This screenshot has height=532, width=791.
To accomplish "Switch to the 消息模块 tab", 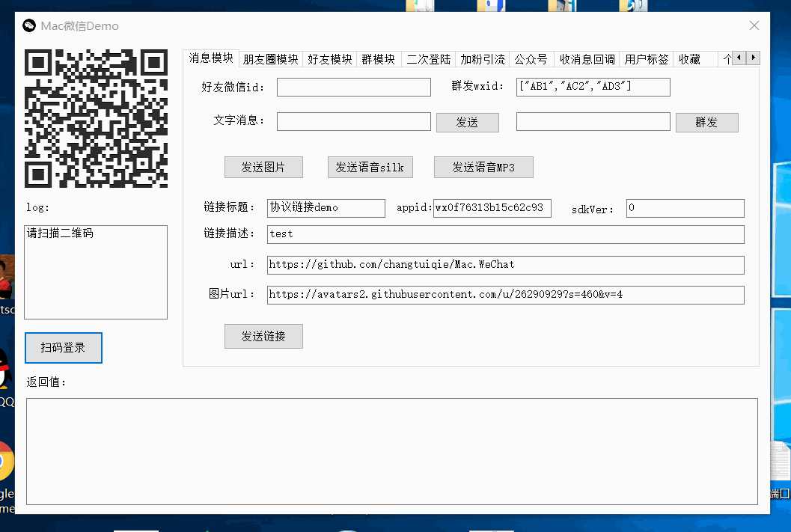I will coord(211,58).
